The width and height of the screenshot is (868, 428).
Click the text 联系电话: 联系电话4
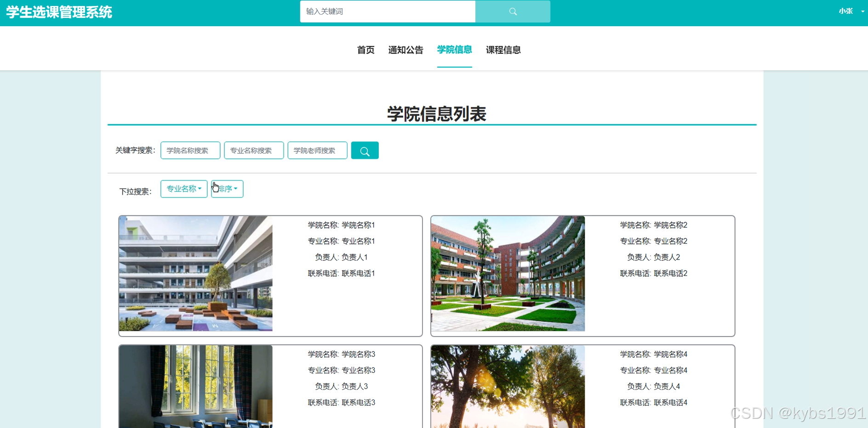[x=654, y=402]
